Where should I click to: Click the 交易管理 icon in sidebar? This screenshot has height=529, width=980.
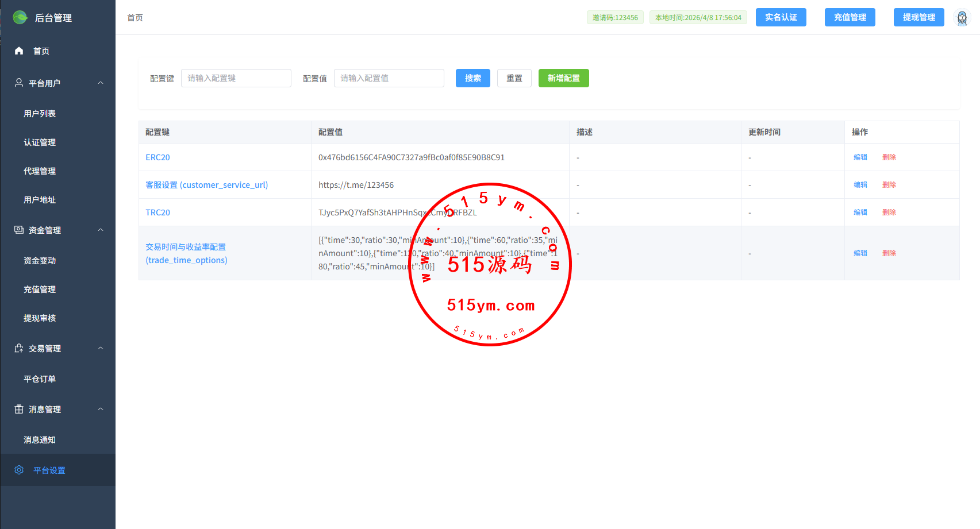tap(19, 349)
